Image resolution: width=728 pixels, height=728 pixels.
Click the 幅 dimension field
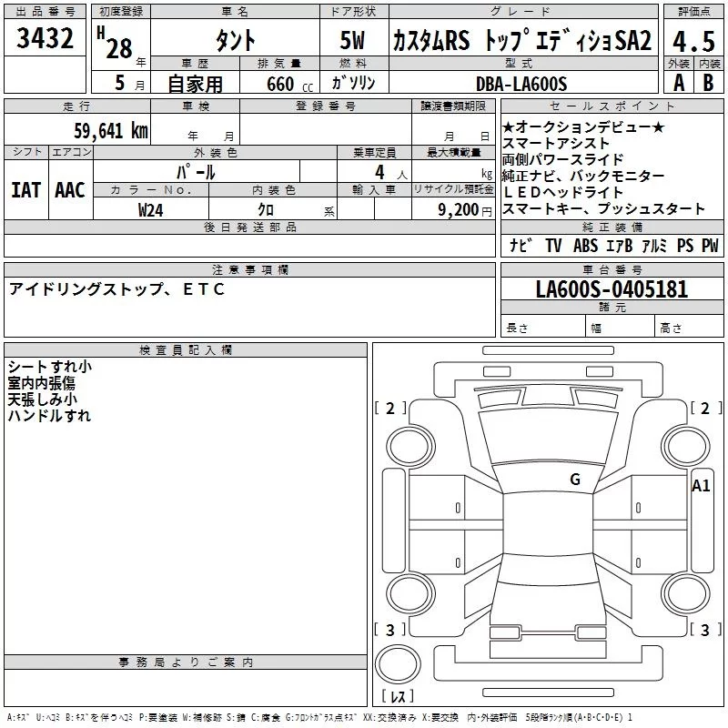click(620, 328)
